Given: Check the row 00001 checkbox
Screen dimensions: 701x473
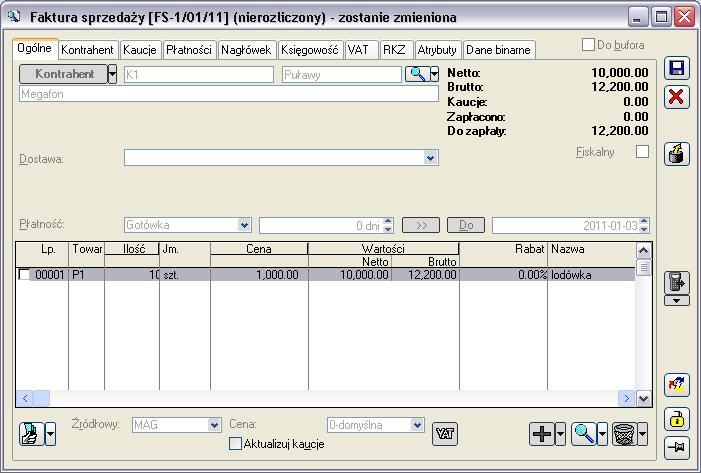Looking at the screenshot, I should pos(24,274).
